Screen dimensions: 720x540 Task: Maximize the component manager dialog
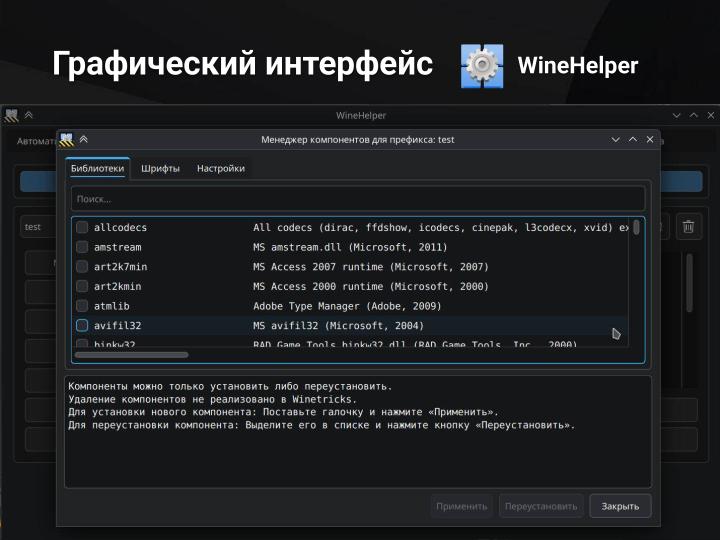point(633,139)
